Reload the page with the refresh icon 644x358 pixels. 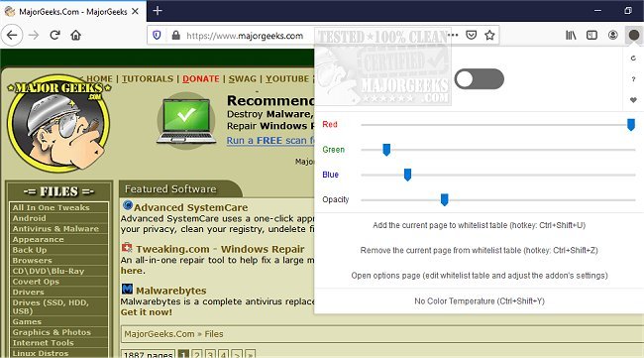55,36
